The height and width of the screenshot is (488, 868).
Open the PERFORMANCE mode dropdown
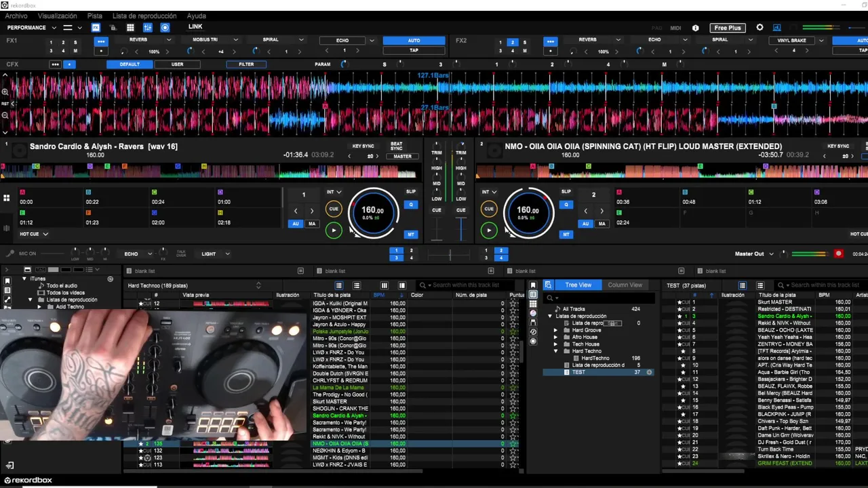[32, 28]
